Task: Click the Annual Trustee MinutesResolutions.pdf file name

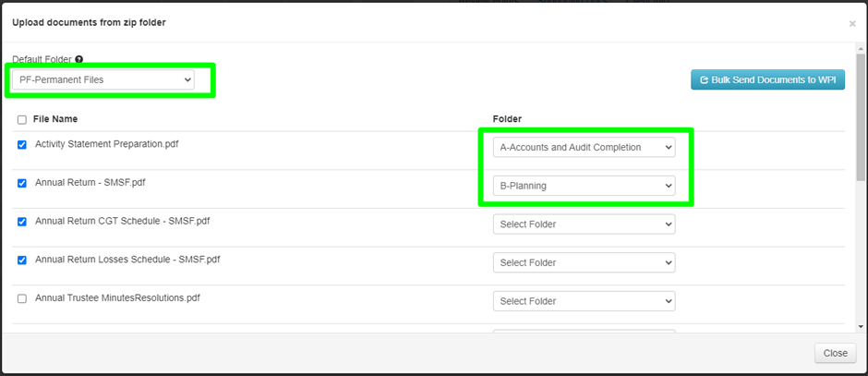Action: point(117,298)
